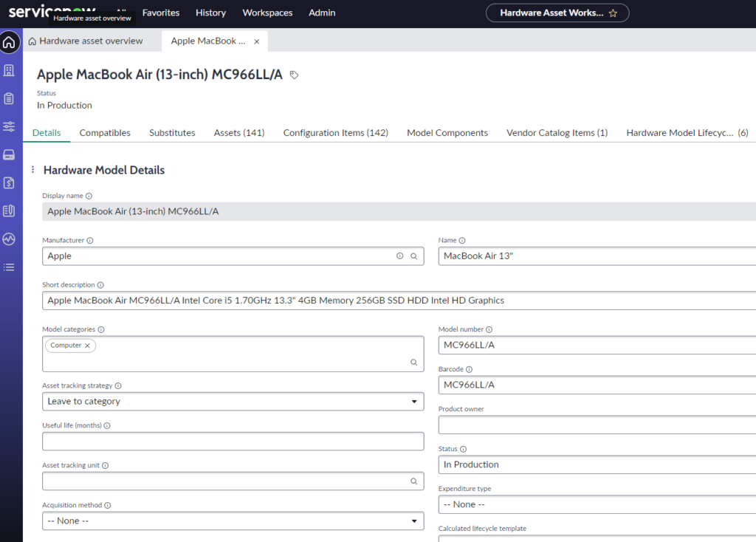Click the Useful life (months) input field

click(233, 441)
